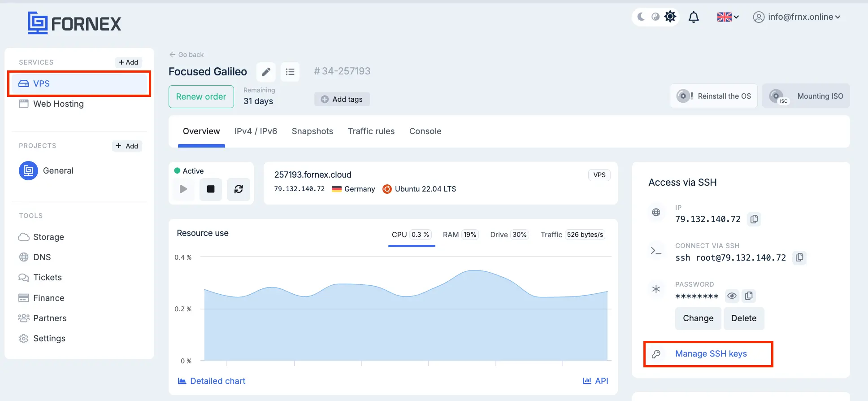Click the server ID #34-257193
Screen dimensions: 868x401
(342, 71)
